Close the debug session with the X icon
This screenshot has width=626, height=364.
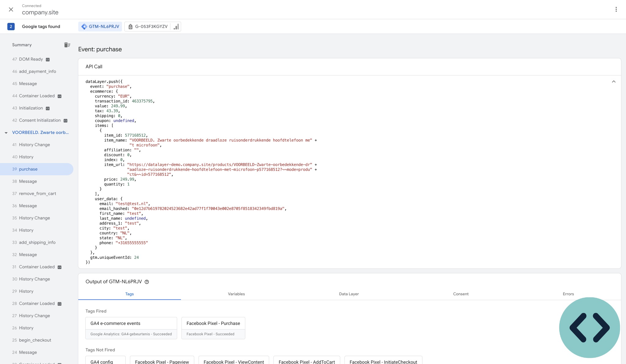(11, 9)
